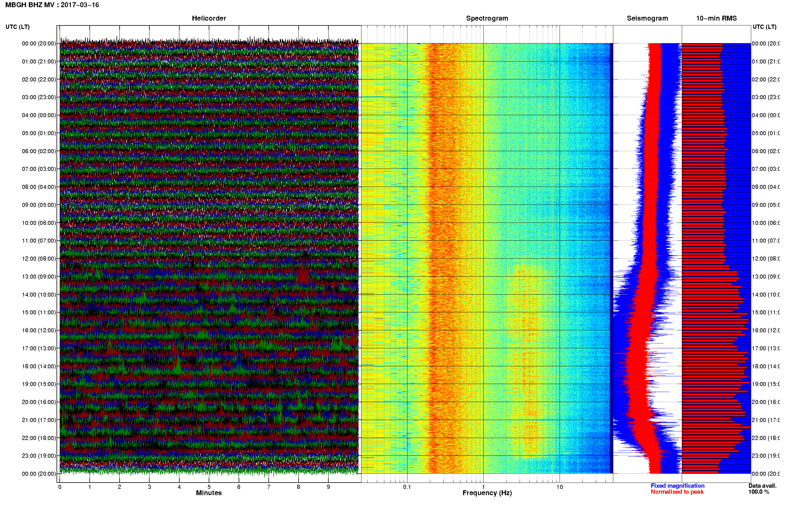Click the 'Frequency (Hz)' x-axis label
The image size is (812, 508).
pyautogui.click(x=487, y=493)
